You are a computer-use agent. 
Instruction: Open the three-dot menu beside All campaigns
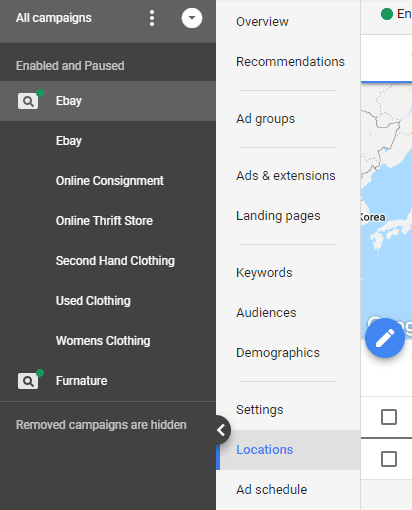tap(152, 18)
